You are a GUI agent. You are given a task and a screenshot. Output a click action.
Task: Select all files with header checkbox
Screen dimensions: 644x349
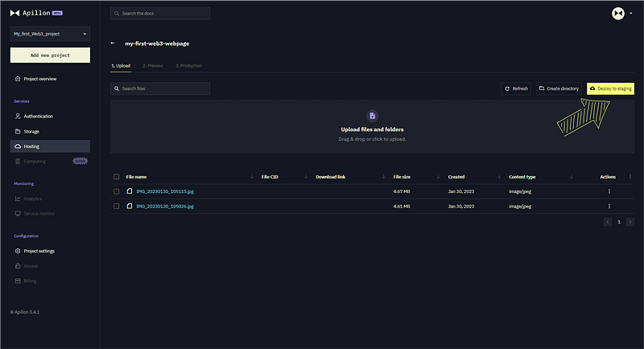click(116, 177)
